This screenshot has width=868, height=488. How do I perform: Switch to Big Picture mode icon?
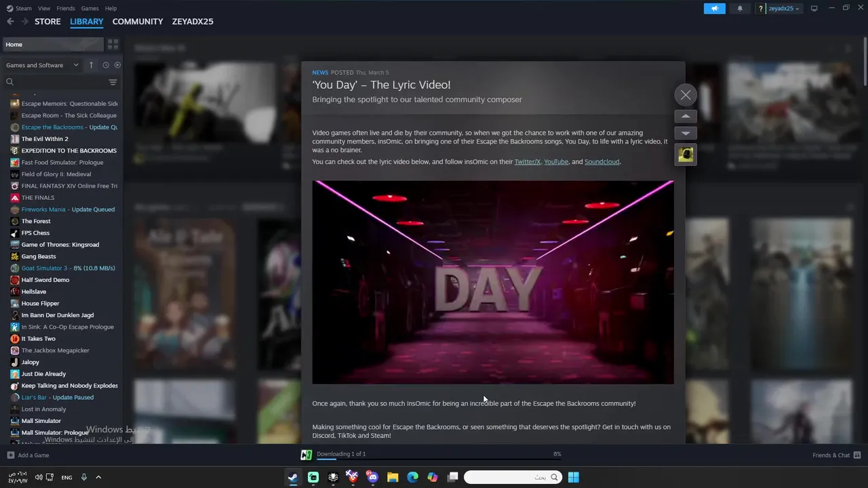[814, 8]
